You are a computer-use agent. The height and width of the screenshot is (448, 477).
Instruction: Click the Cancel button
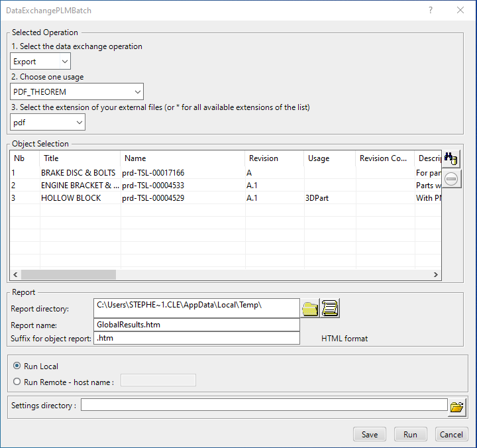point(451,434)
